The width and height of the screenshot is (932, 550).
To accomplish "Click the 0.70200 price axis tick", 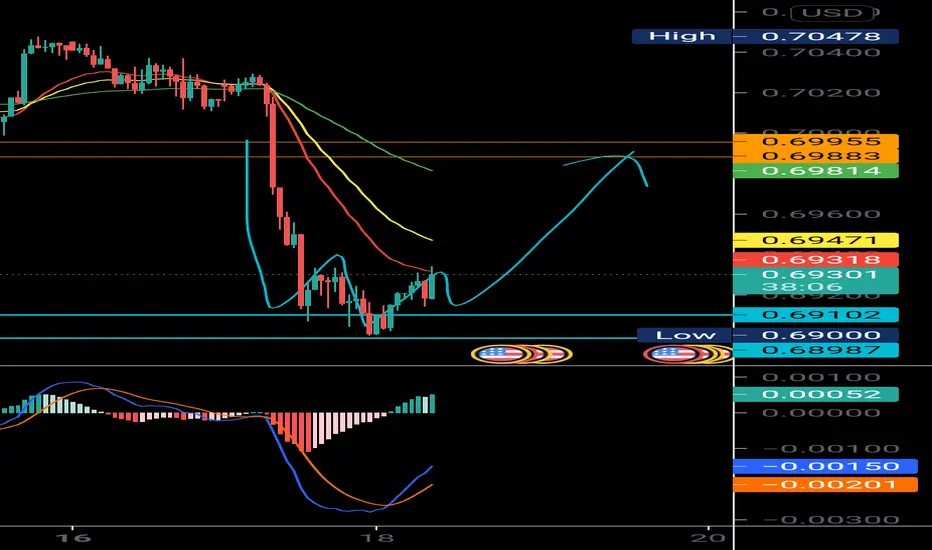I will 821,93.
